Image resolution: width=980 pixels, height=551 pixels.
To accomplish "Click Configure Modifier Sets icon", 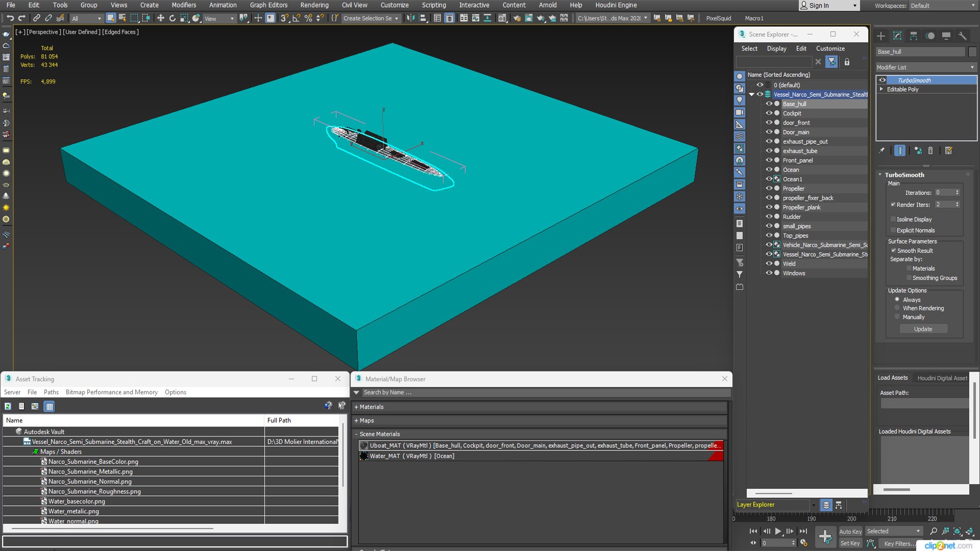I will pyautogui.click(x=949, y=151).
